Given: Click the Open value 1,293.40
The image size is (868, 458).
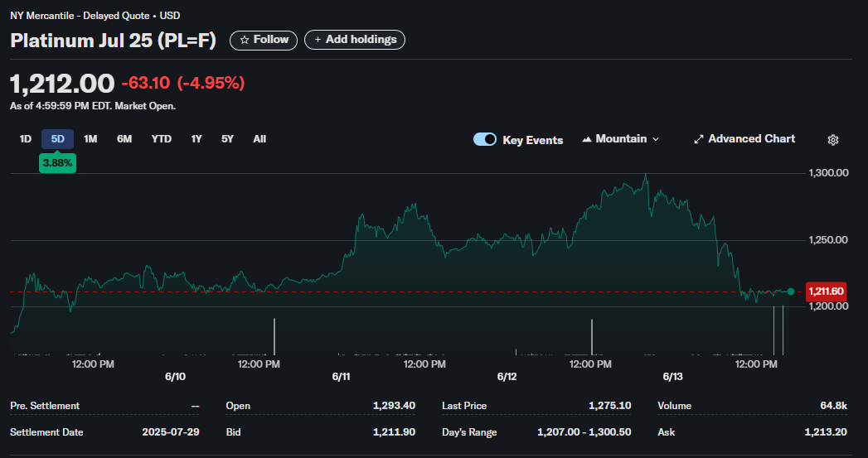Looking at the screenshot, I should point(394,406).
